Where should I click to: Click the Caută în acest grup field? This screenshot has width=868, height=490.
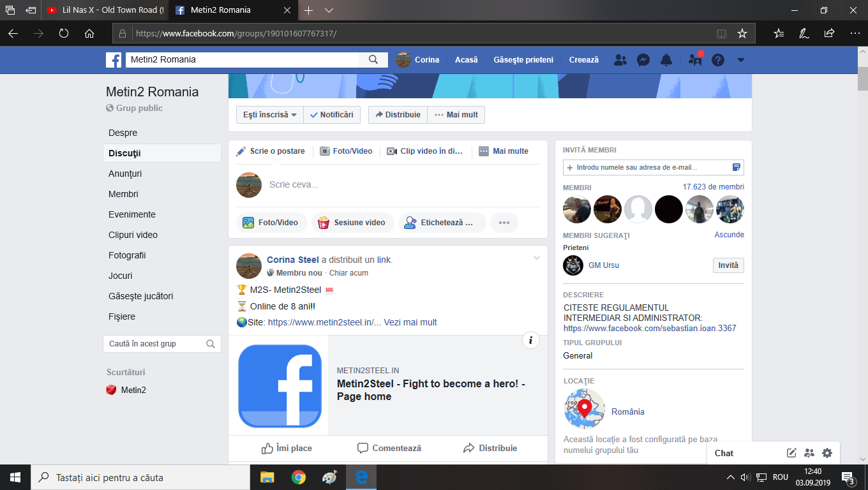[162, 344]
